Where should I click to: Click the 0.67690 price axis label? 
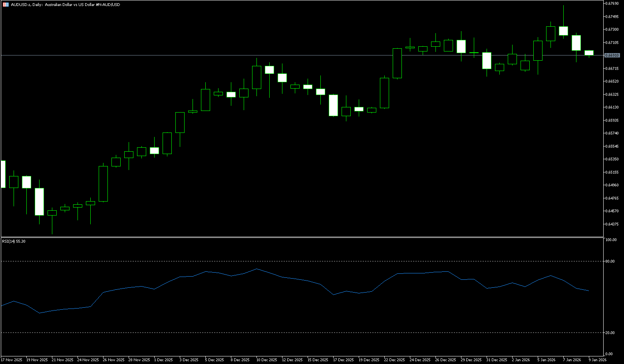tap(612, 4)
